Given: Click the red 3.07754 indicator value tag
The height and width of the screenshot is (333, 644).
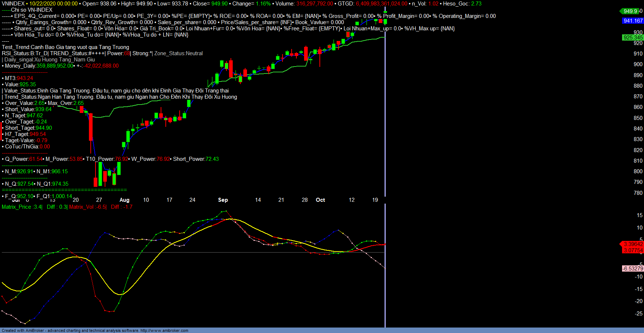Looking at the screenshot, I should pyautogui.click(x=633, y=250).
